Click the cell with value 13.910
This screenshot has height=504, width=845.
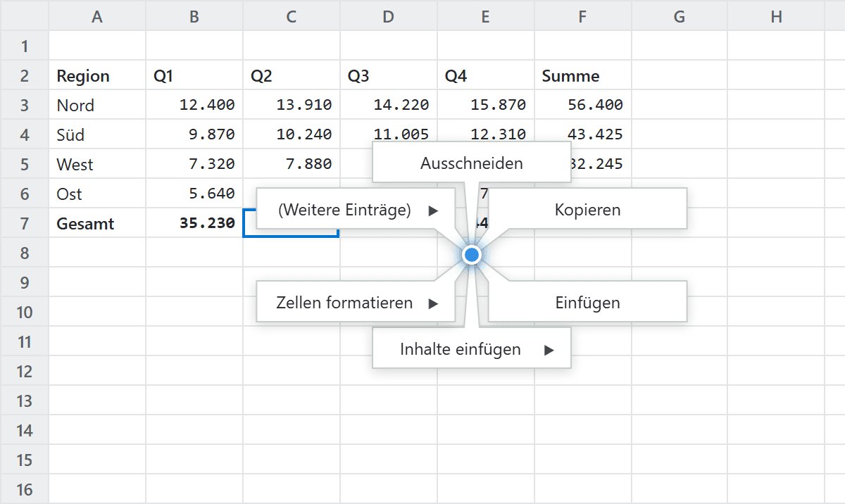(x=292, y=105)
